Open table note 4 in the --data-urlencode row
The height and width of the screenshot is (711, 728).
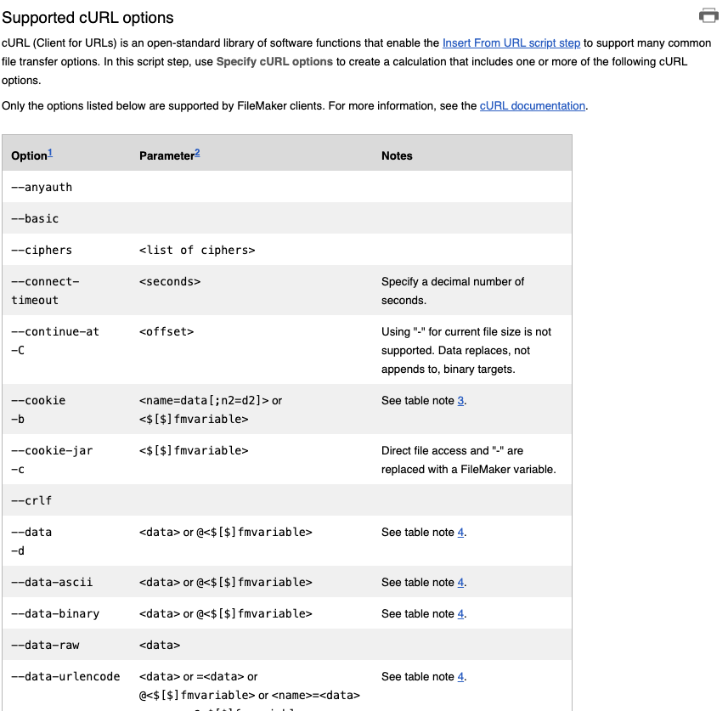pyautogui.click(x=460, y=677)
